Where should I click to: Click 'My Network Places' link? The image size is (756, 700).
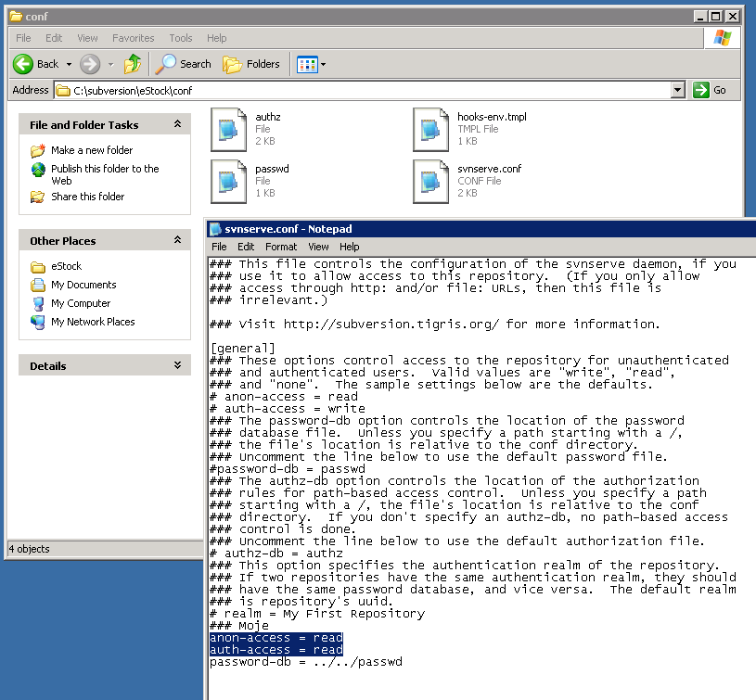[93, 322]
